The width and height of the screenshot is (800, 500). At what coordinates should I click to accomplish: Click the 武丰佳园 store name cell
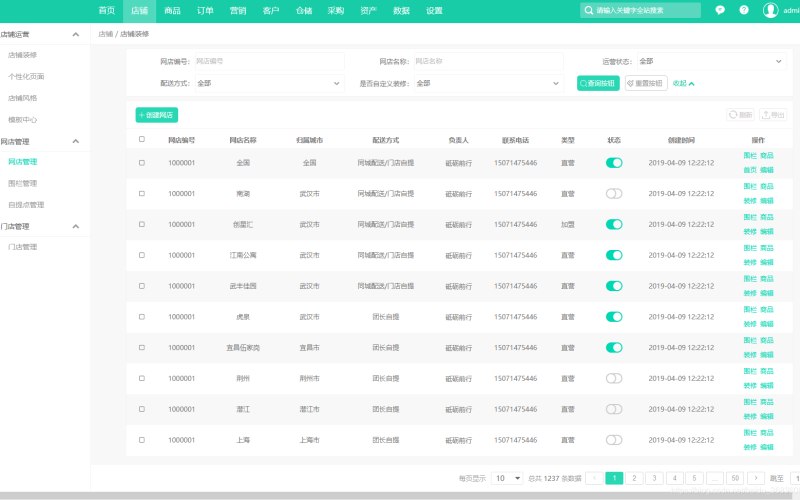click(x=243, y=286)
